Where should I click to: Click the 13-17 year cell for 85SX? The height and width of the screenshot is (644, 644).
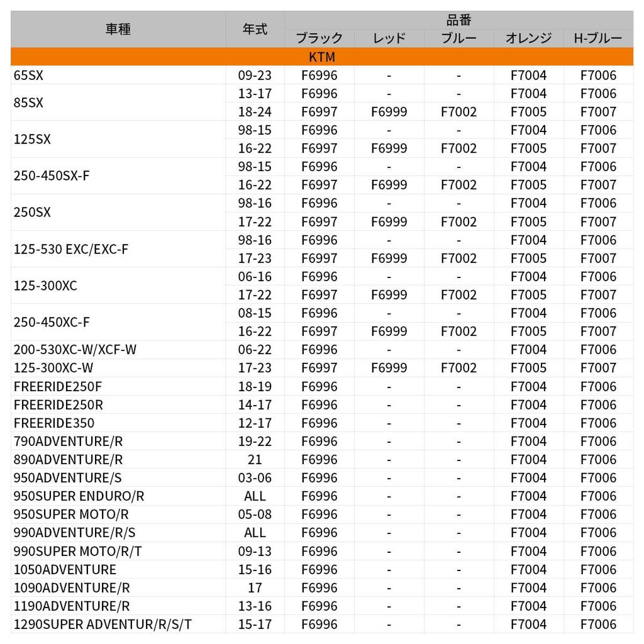pyautogui.click(x=255, y=93)
